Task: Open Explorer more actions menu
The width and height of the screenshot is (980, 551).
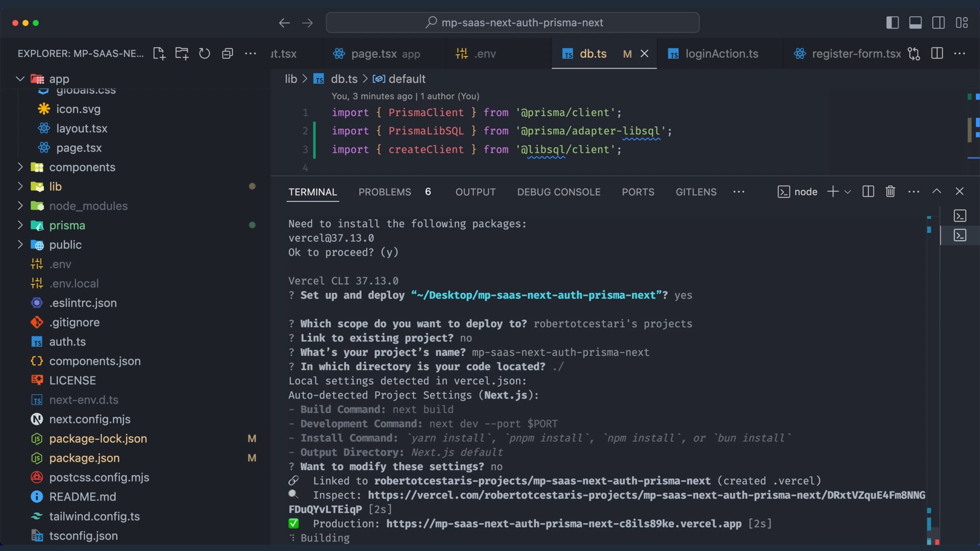Action: click(x=251, y=54)
